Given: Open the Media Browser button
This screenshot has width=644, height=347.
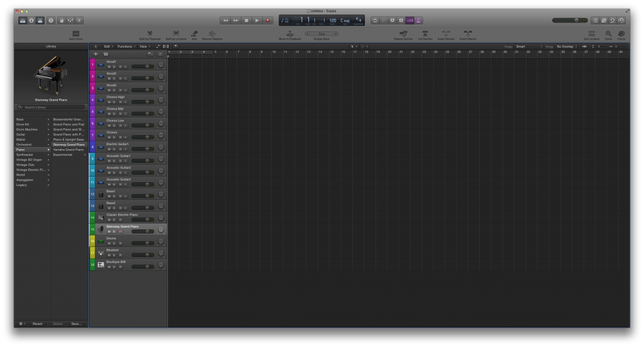Looking at the screenshot, I should 622,21.
